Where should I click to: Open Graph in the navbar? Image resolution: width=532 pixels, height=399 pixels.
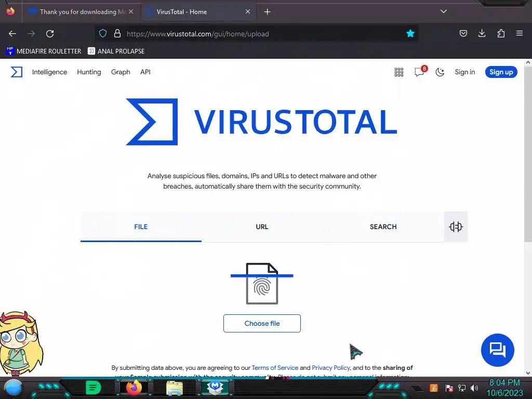121,72
